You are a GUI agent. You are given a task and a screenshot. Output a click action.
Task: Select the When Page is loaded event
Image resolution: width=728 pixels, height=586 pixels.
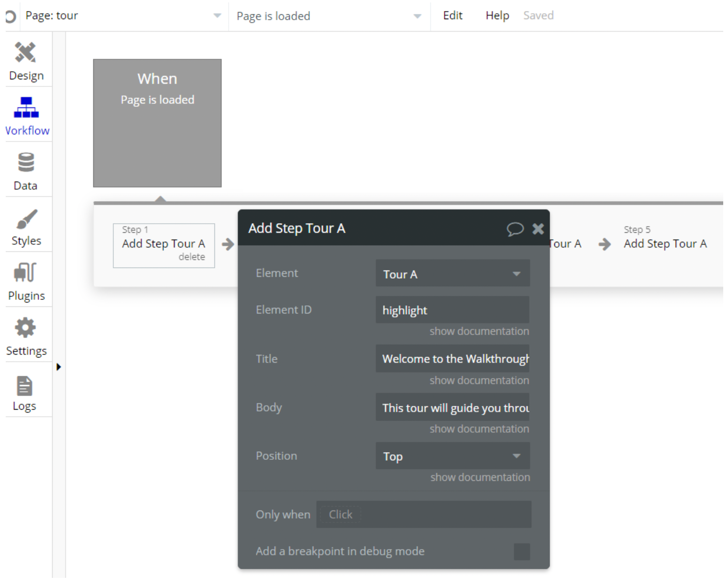point(157,123)
